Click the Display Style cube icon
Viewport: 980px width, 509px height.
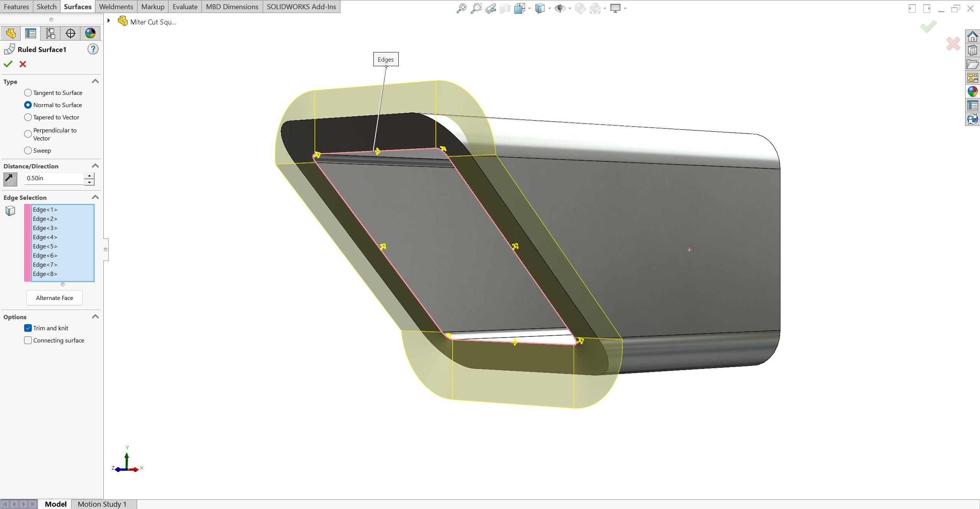(x=540, y=8)
